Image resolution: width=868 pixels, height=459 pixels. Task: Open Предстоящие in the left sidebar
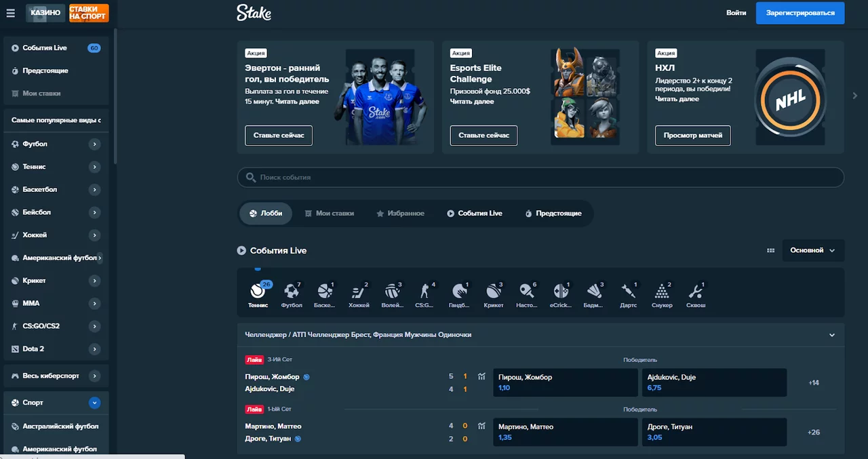pyautogui.click(x=56, y=71)
